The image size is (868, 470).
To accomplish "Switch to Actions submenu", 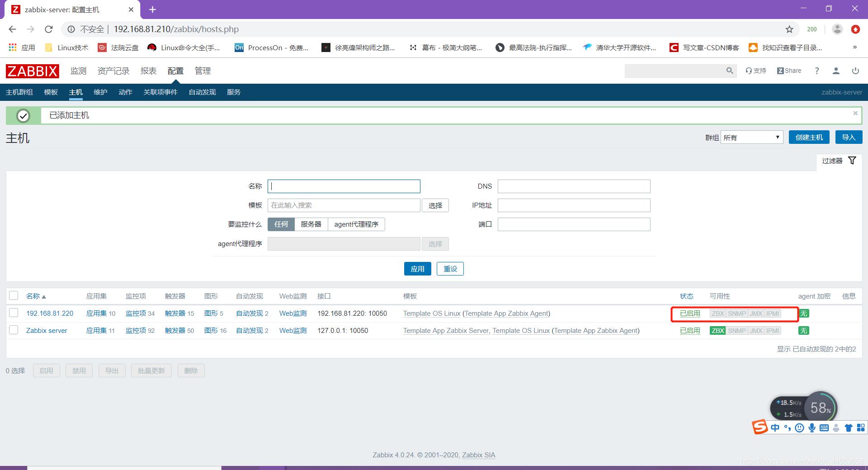I will [125, 92].
